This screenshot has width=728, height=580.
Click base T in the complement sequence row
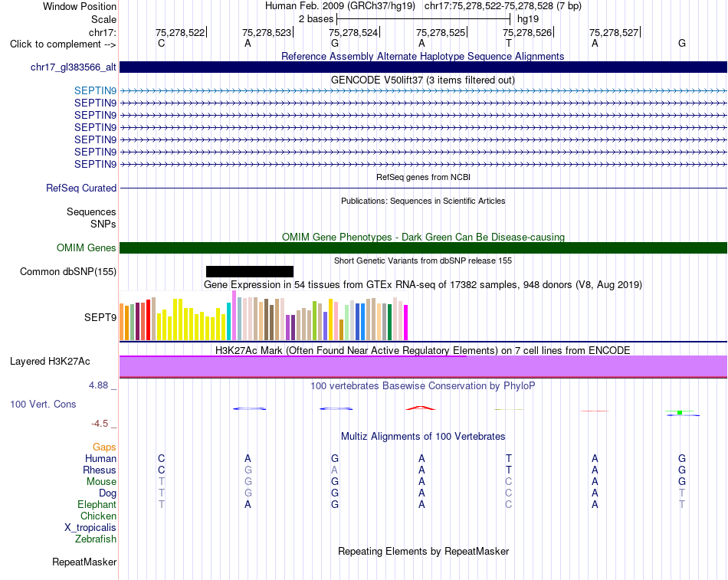click(x=509, y=43)
